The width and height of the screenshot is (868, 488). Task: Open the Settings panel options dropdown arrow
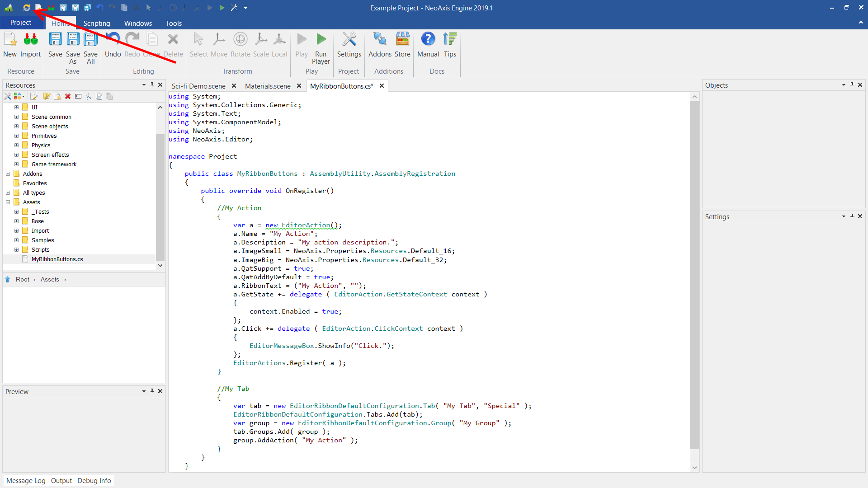pyautogui.click(x=844, y=216)
